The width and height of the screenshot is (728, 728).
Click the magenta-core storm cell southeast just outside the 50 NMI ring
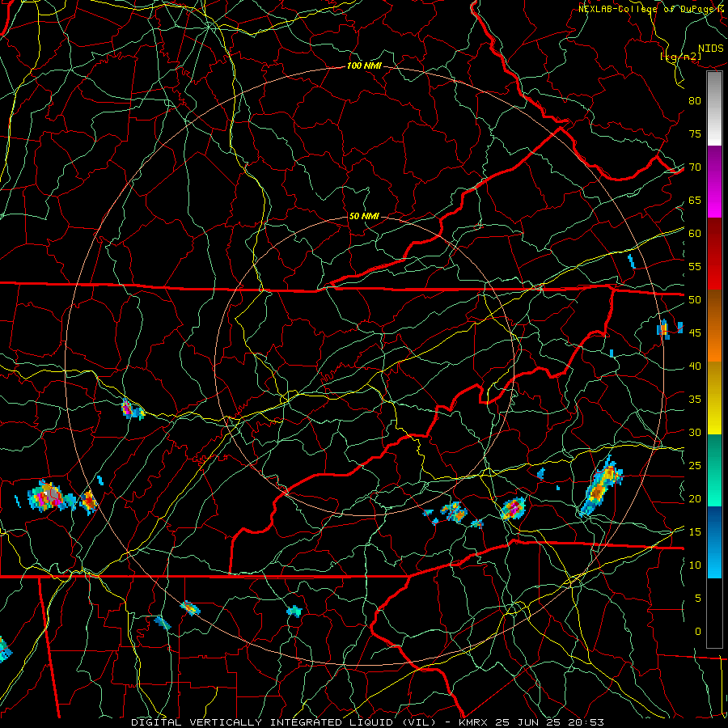point(513,508)
